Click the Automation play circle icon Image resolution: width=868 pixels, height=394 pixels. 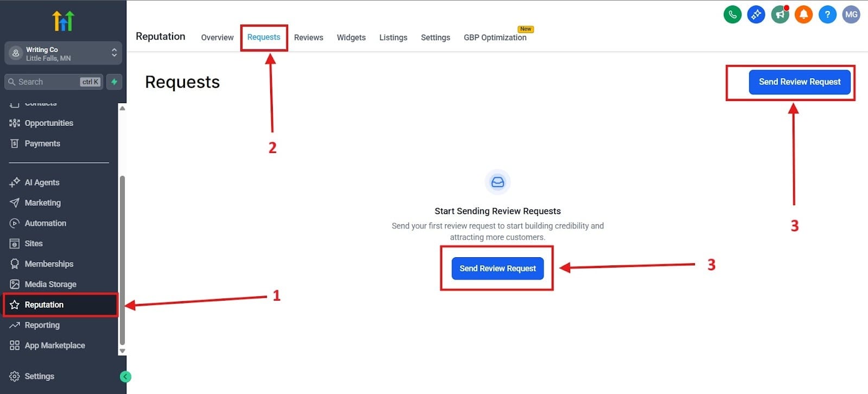15,223
